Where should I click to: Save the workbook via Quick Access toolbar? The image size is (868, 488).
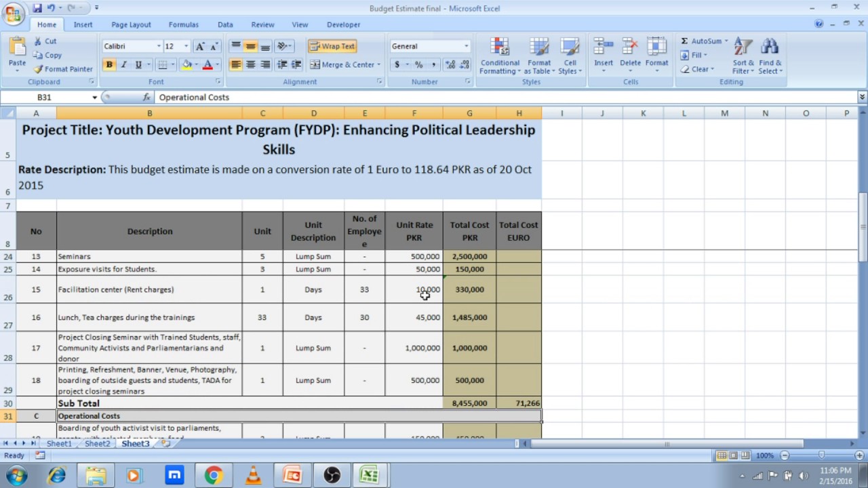click(37, 8)
